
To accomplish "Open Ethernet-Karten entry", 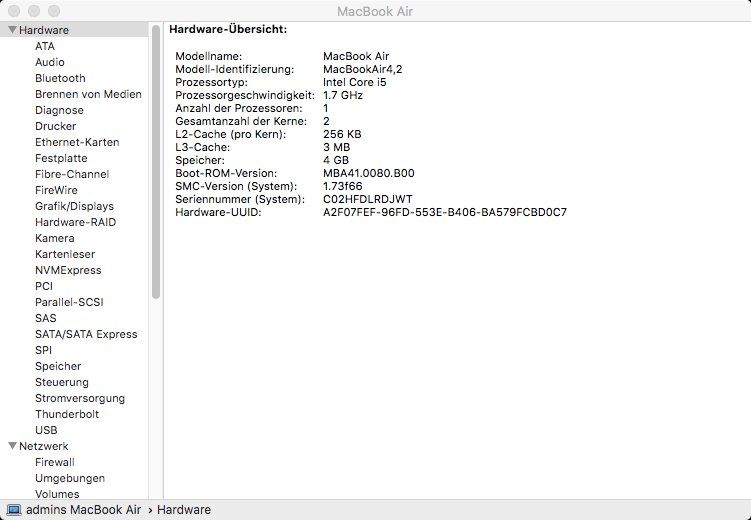I will [77, 142].
